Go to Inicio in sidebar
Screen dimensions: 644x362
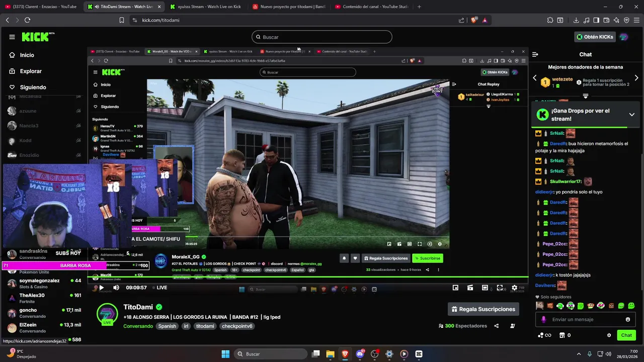(27, 55)
